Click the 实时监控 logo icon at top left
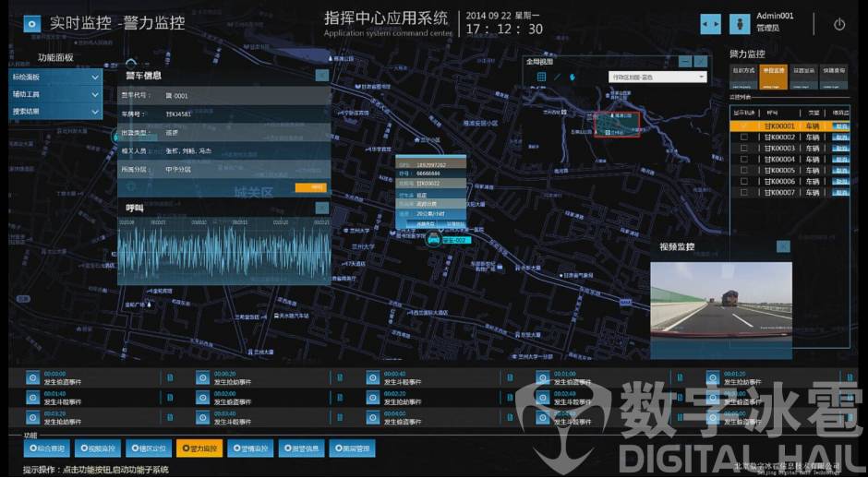868x478 pixels. pos(32,24)
